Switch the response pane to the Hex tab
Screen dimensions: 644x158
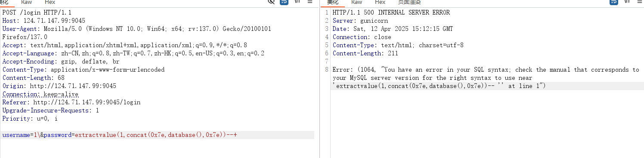tap(380, 2)
